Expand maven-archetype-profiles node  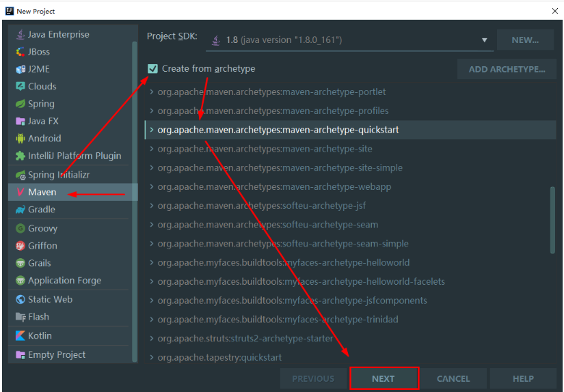[x=152, y=111]
